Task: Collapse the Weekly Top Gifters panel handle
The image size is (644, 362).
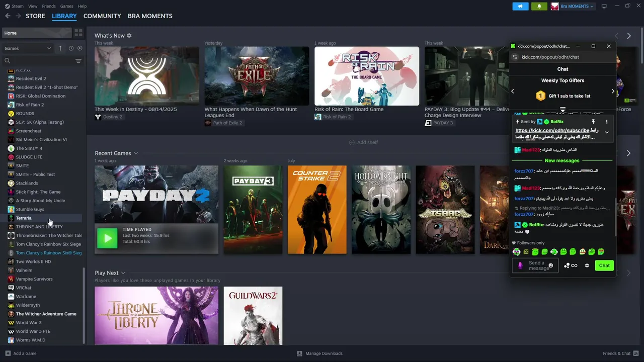Action: pyautogui.click(x=562, y=110)
